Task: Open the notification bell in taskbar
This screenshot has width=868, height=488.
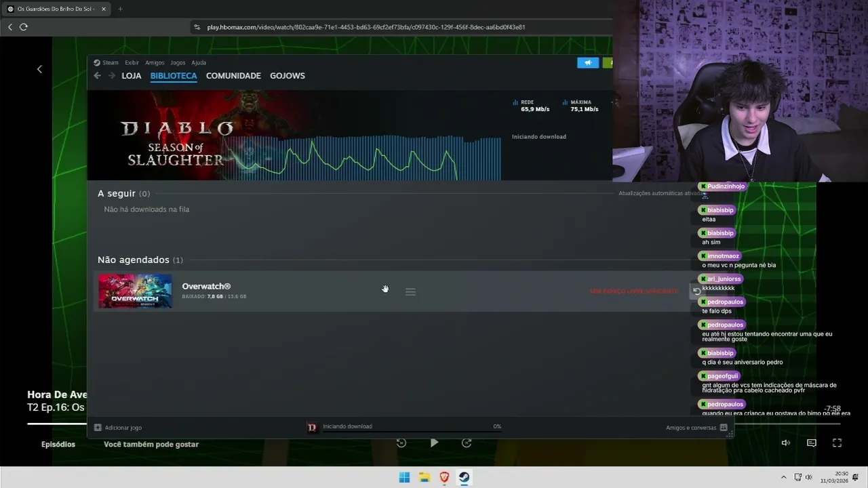Action: [x=856, y=477]
